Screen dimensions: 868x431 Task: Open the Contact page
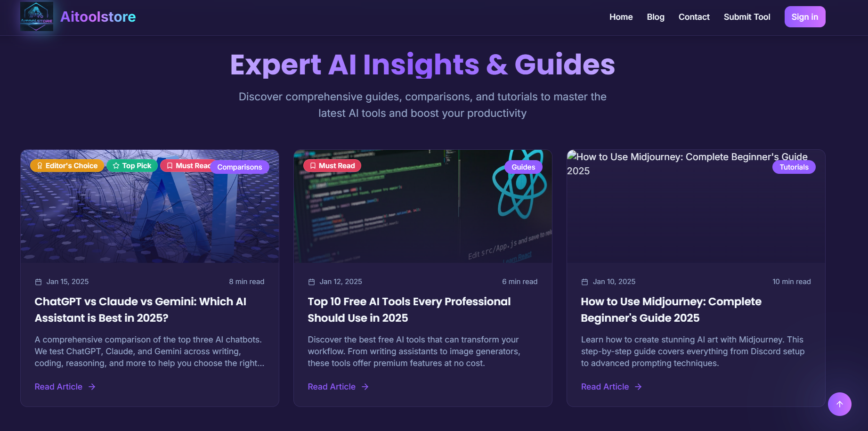click(x=694, y=17)
